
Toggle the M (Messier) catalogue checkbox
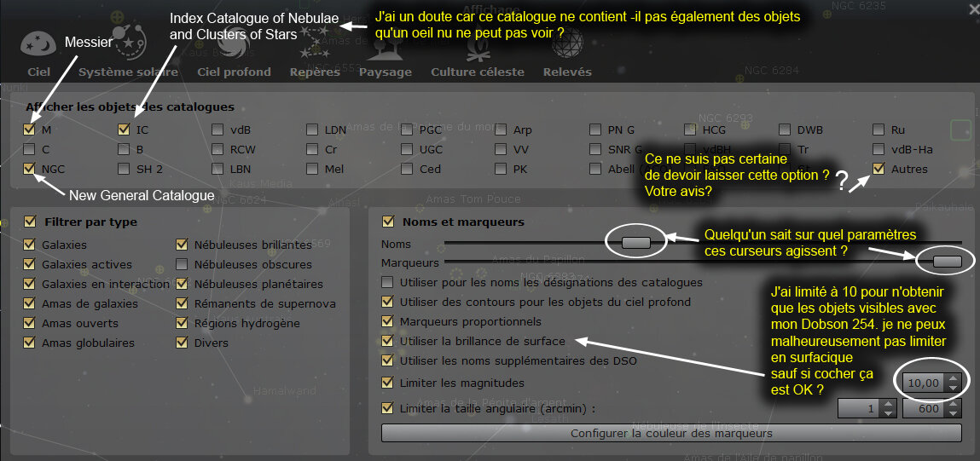tap(29, 130)
